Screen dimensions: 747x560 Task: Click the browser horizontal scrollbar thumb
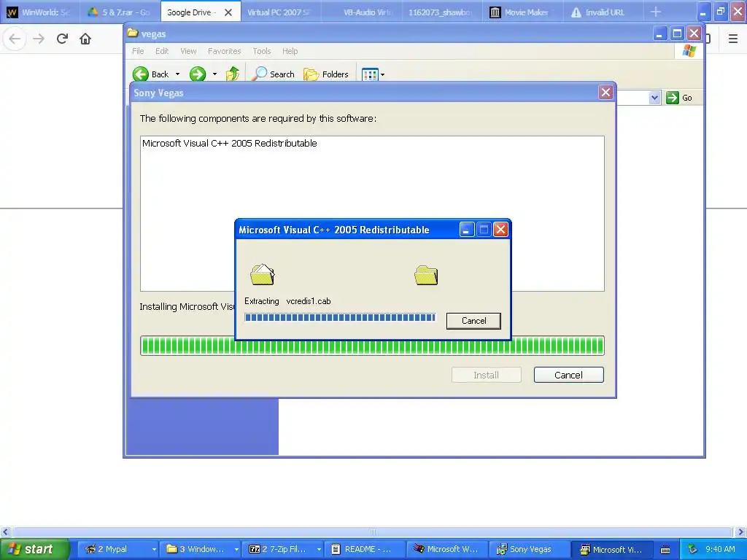pos(373,532)
